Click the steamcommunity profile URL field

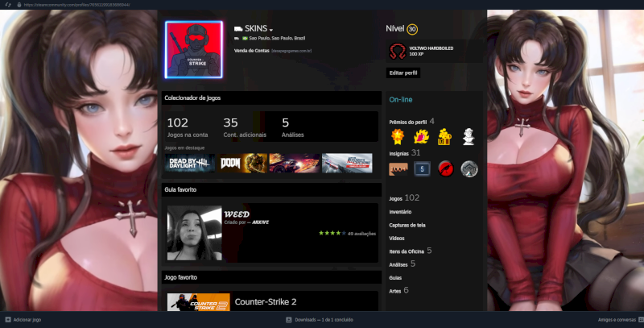(76, 5)
